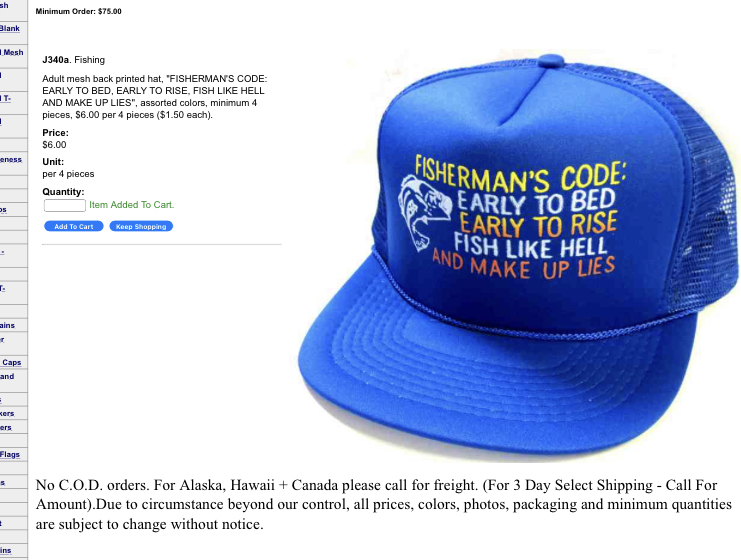Image resolution: width=741 pixels, height=560 pixels.
Task: Focus the Quantity input field
Action: pos(65,205)
